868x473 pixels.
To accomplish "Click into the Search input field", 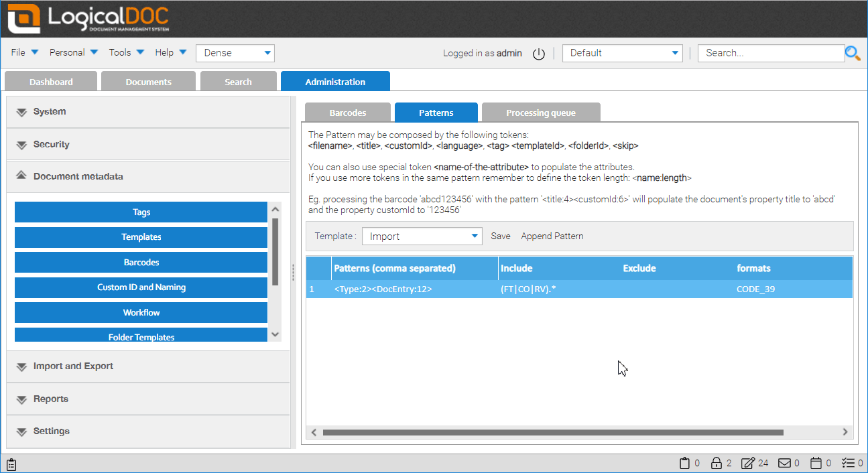I will point(770,53).
